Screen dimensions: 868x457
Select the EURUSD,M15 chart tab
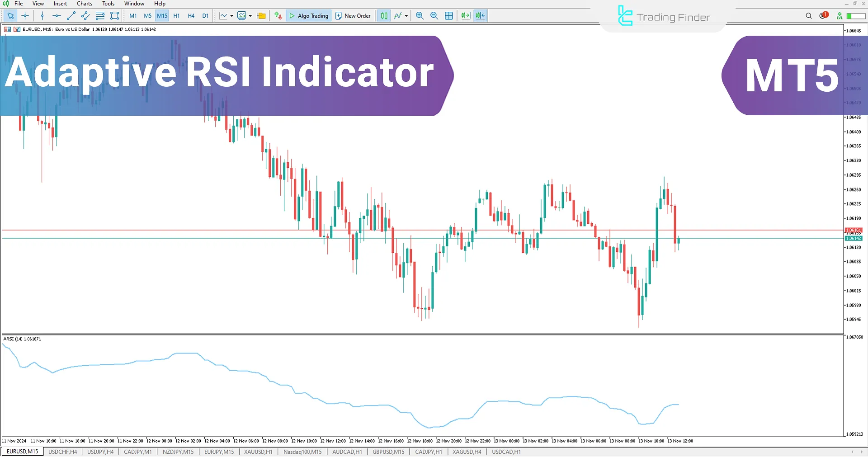[x=23, y=452]
